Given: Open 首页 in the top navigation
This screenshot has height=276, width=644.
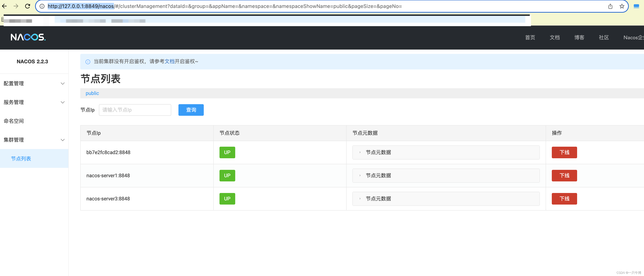Looking at the screenshot, I should click(530, 37).
